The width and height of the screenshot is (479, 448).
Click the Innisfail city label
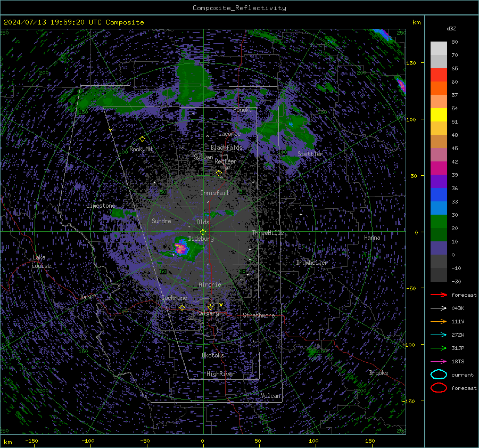click(x=214, y=193)
